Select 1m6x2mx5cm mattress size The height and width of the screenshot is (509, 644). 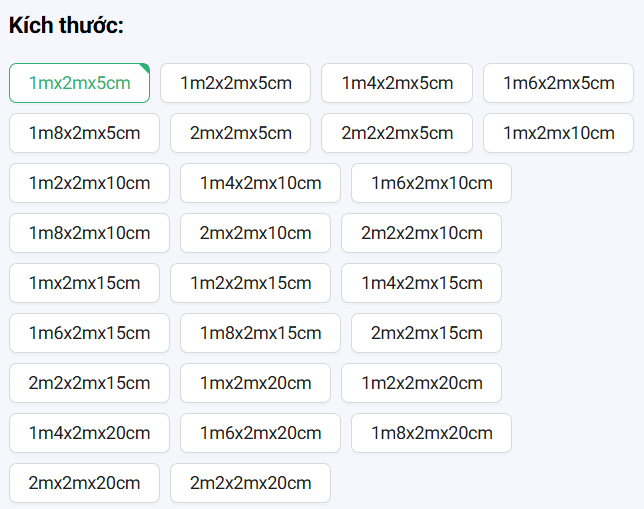point(558,83)
